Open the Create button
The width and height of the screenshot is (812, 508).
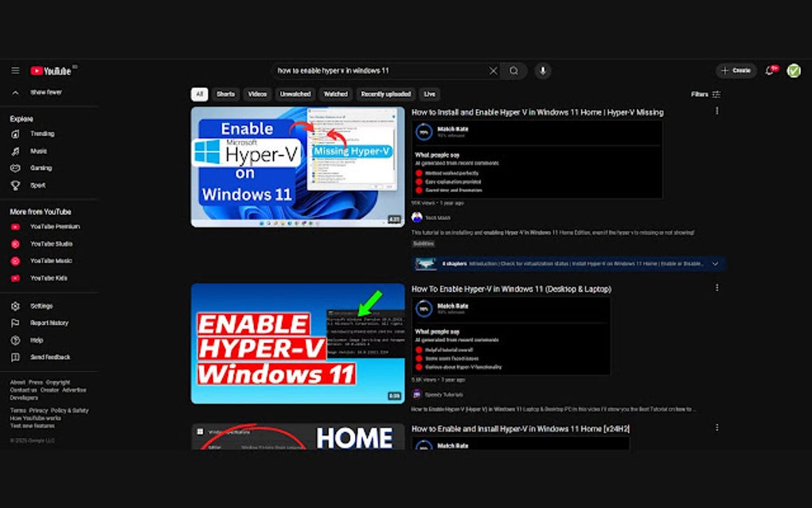coord(736,70)
